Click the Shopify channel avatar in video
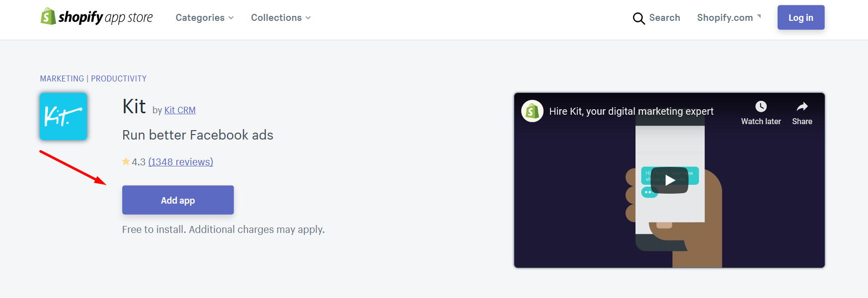Image resolution: width=868 pixels, height=298 pixels. tap(532, 111)
